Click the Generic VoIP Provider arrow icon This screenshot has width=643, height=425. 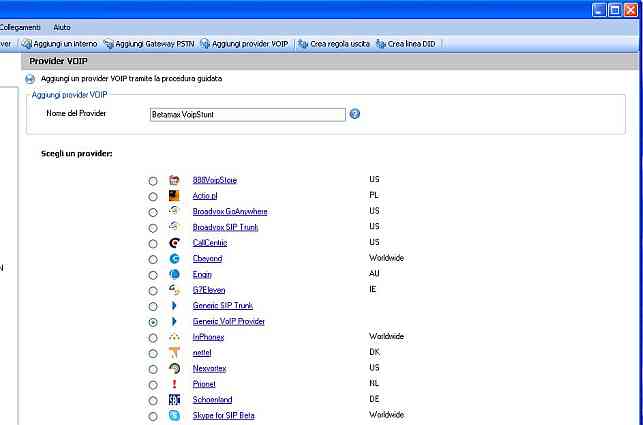tap(174, 321)
